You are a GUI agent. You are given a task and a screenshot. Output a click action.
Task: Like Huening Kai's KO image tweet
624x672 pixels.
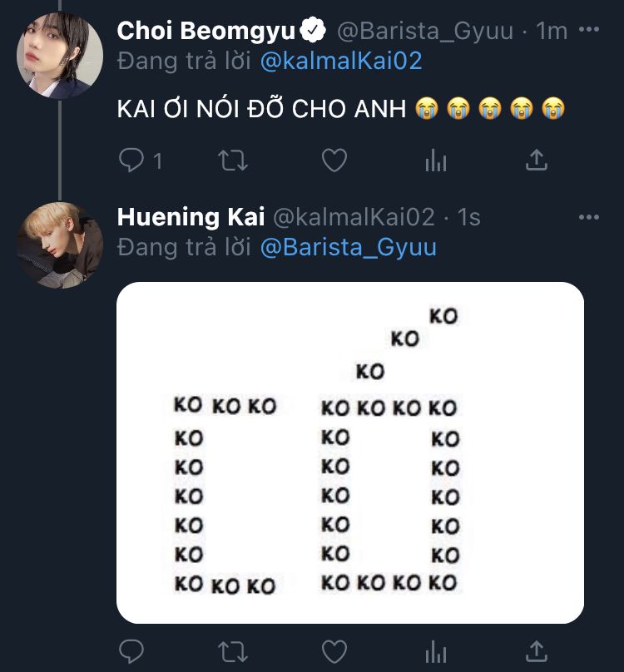point(334,650)
